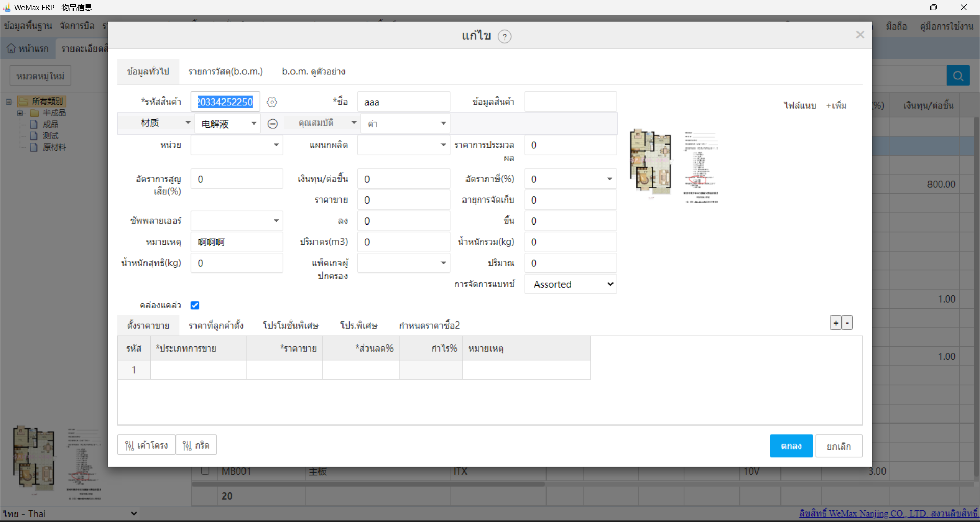Click the blue ตกลง confirm button
Screen dimensions: 980x522
[791, 446]
